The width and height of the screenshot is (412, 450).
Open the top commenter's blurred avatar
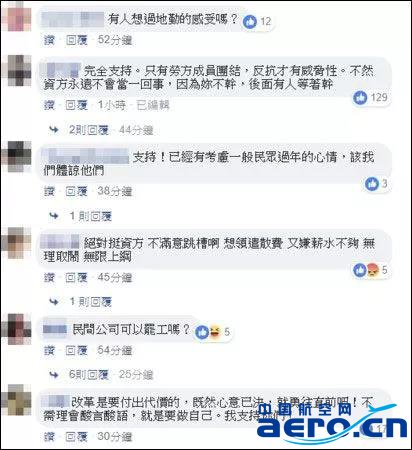17,17
